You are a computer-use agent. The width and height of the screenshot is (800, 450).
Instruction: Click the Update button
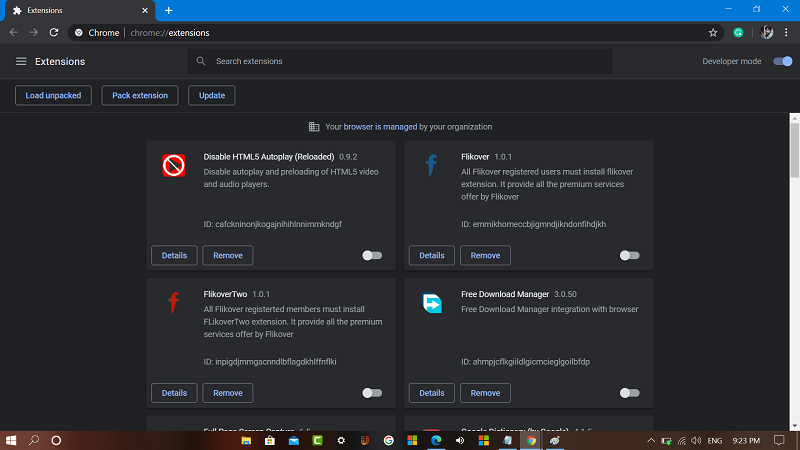point(212,95)
